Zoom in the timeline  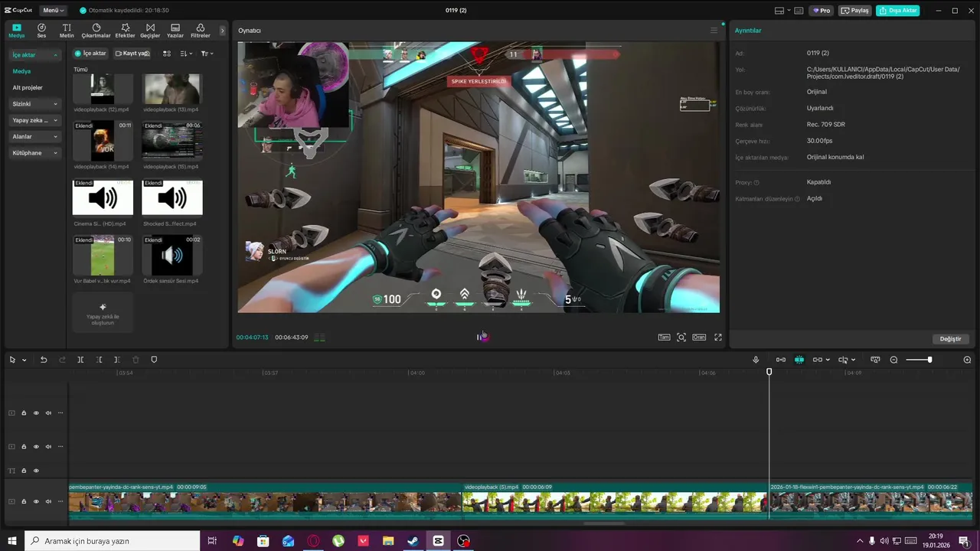[x=967, y=360]
